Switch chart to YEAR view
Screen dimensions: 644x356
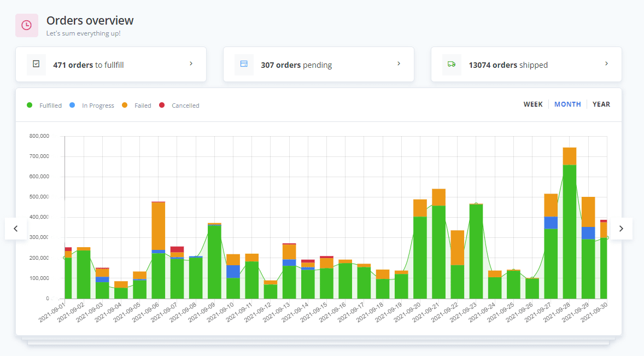[601, 104]
